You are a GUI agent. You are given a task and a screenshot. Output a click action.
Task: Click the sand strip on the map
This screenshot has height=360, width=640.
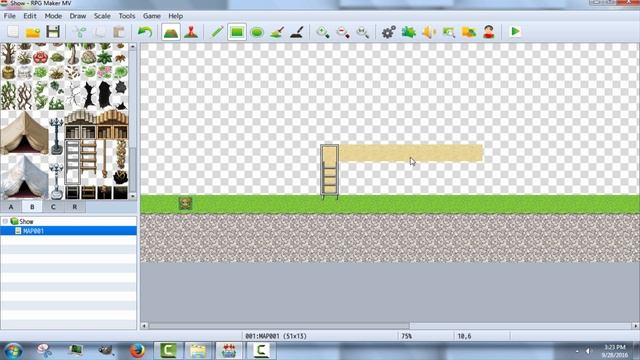(x=411, y=153)
